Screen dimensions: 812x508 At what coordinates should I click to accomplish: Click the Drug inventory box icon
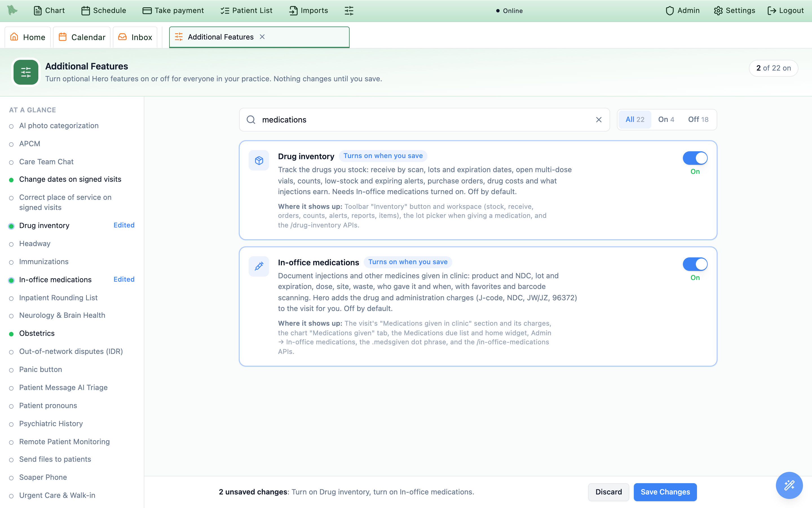[259, 160]
